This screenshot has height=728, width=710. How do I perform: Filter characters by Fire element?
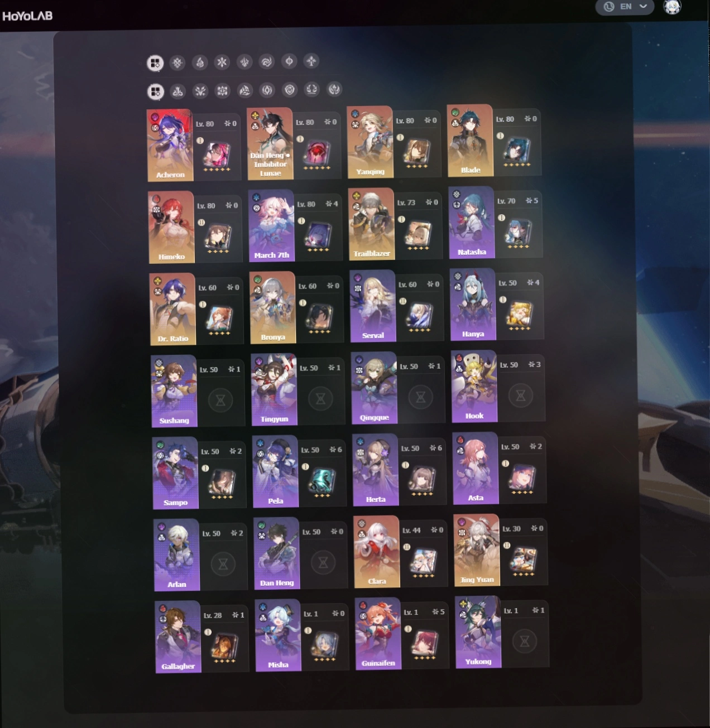pyautogui.click(x=200, y=62)
